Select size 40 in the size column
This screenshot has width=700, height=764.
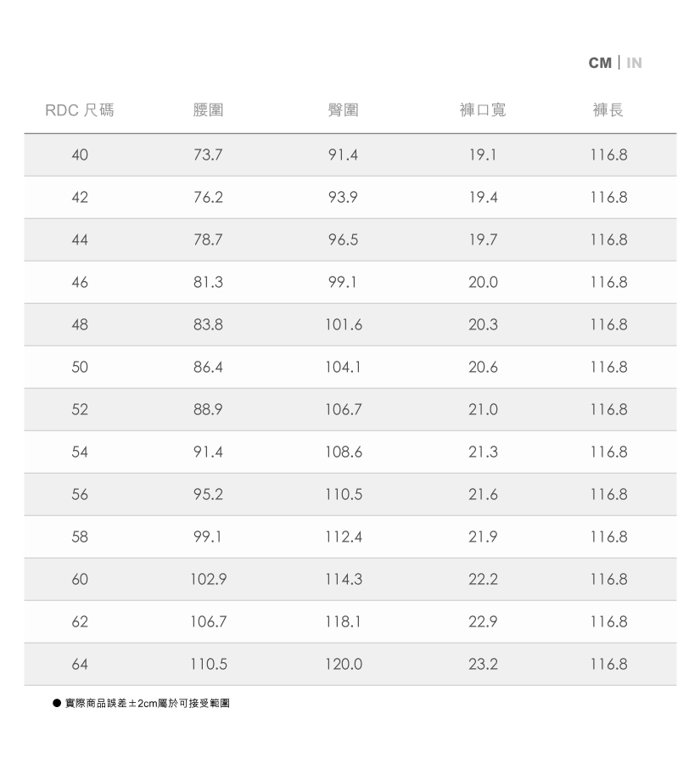tap(80, 155)
